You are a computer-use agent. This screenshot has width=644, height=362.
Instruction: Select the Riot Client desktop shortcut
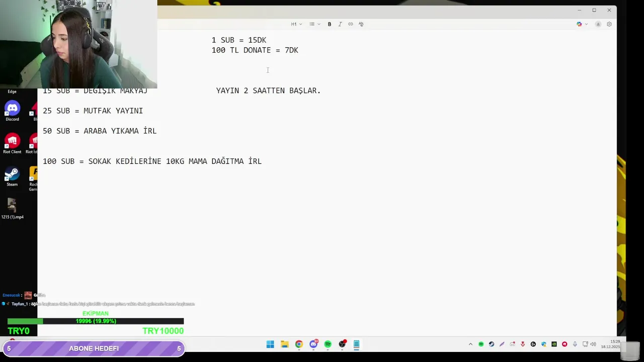tap(12, 144)
